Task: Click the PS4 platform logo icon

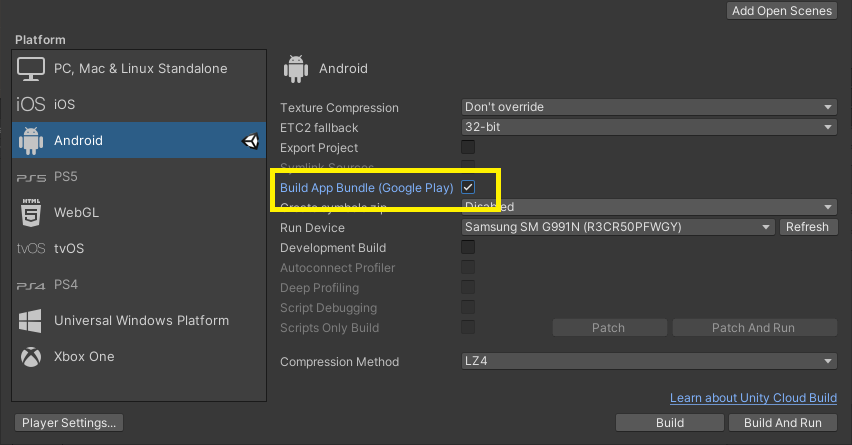Action: click(x=31, y=285)
